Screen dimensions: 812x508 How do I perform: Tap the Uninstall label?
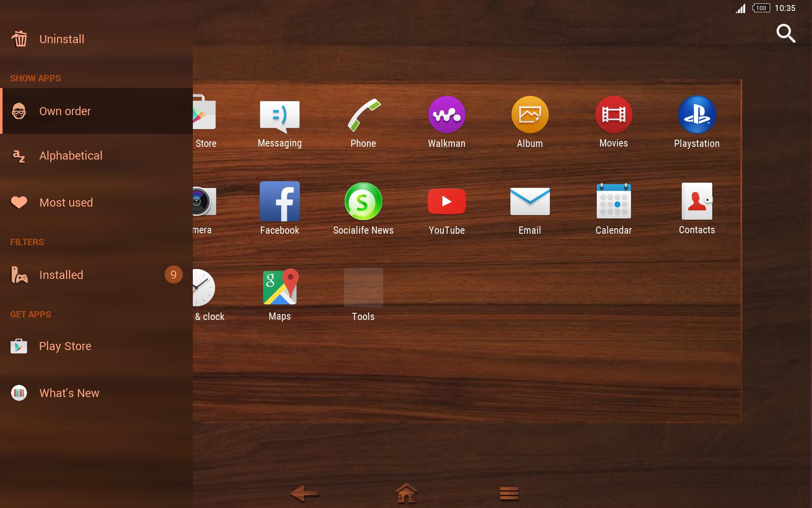62,39
